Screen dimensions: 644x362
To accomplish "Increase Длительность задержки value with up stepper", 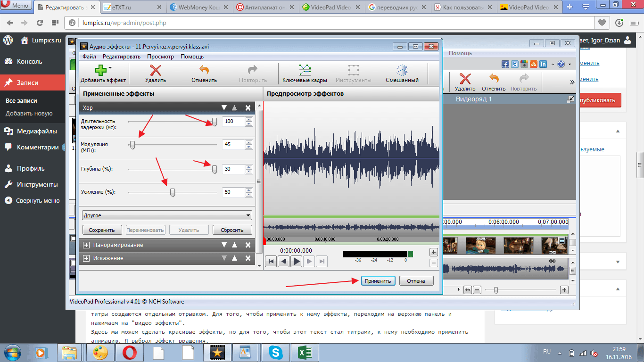I will coord(249,119).
